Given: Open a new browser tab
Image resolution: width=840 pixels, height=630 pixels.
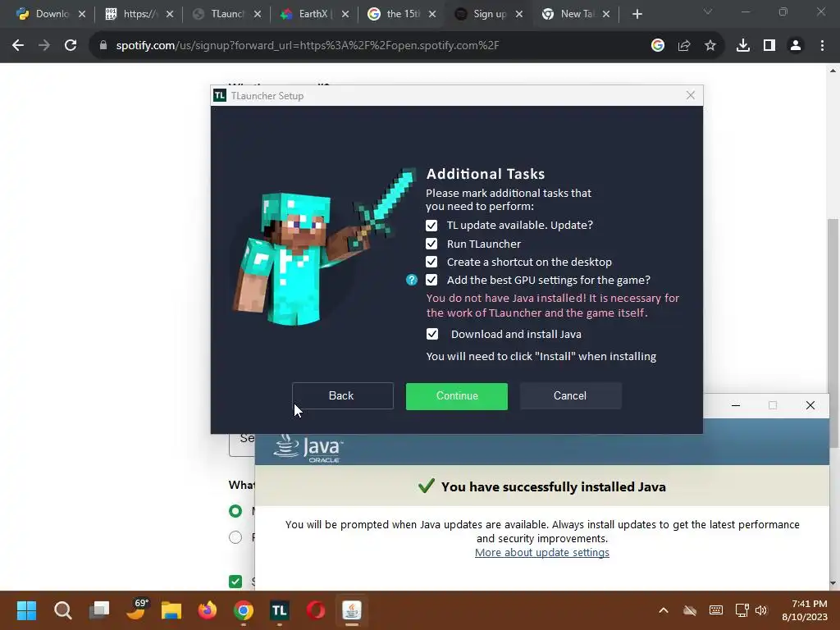Looking at the screenshot, I should click(637, 15).
